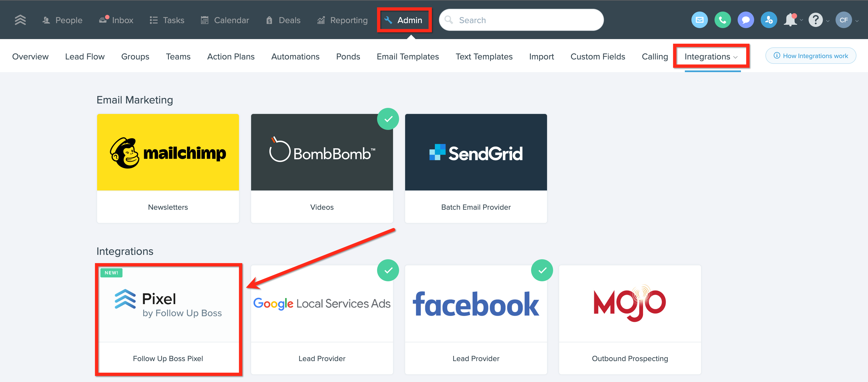Click the Outbound Prospecting label
This screenshot has width=868, height=382.
click(x=630, y=358)
